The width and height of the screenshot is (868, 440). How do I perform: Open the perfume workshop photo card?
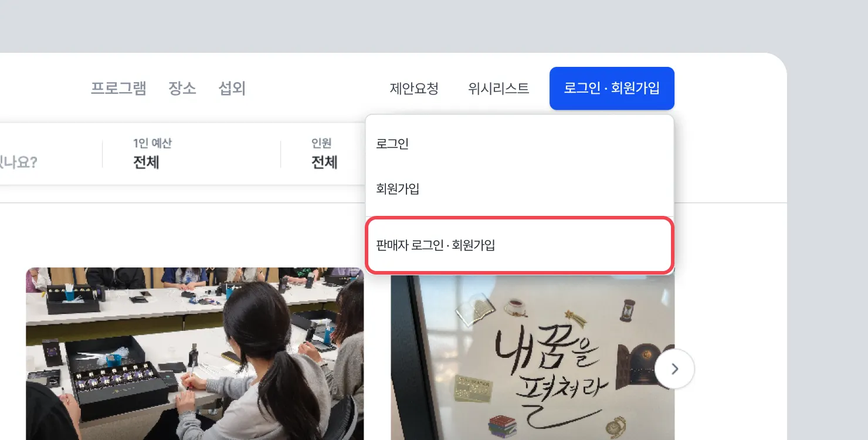tap(195, 354)
